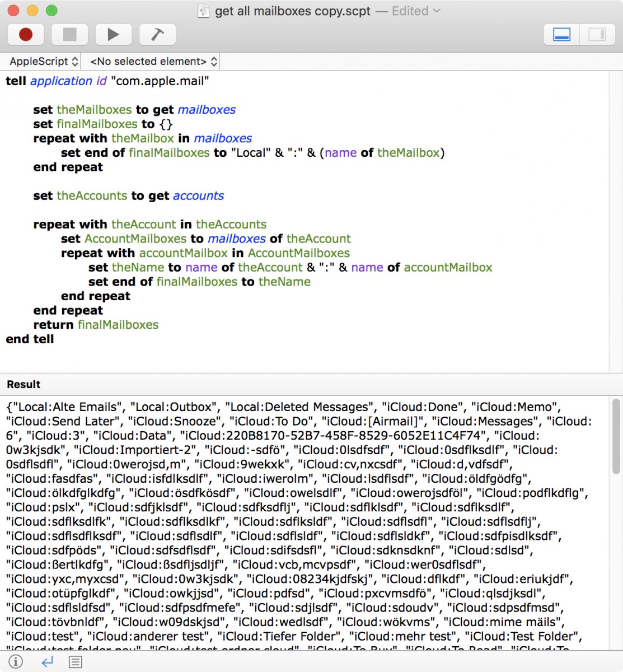Click the Result header label
623x672 pixels.
point(24,385)
